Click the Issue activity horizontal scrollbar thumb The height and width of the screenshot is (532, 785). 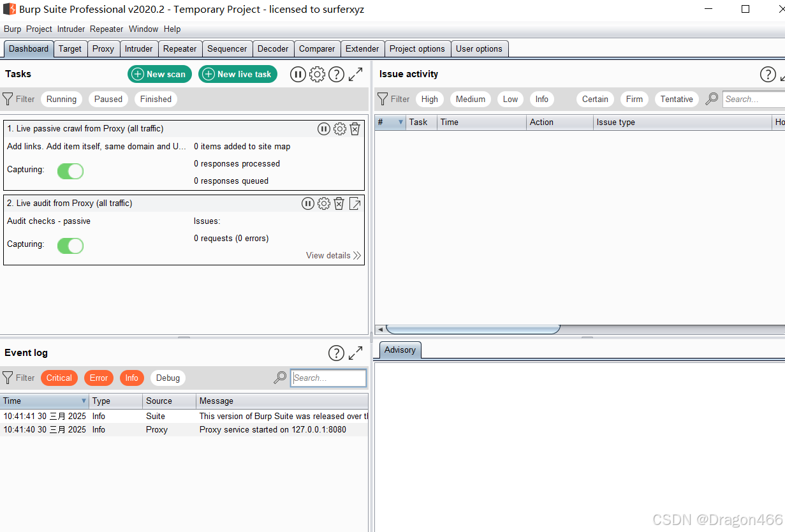pyautogui.click(x=473, y=329)
